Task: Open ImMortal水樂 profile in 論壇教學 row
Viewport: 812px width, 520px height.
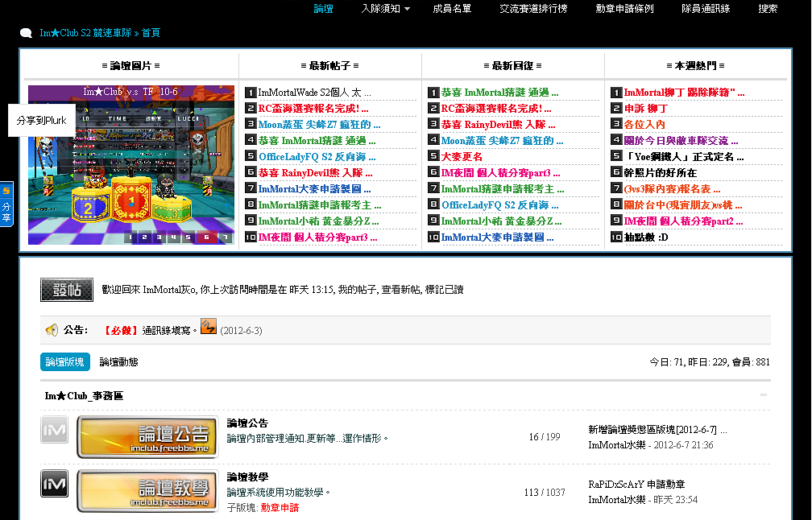Action: pyautogui.click(x=617, y=501)
